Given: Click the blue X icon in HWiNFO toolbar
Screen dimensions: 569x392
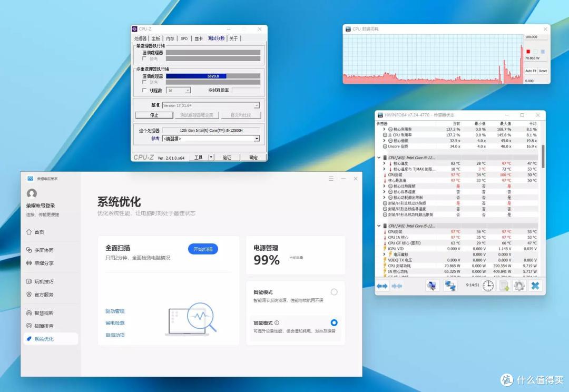Looking at the screenshot, I should pyautogui.click(x=535, y=286).
